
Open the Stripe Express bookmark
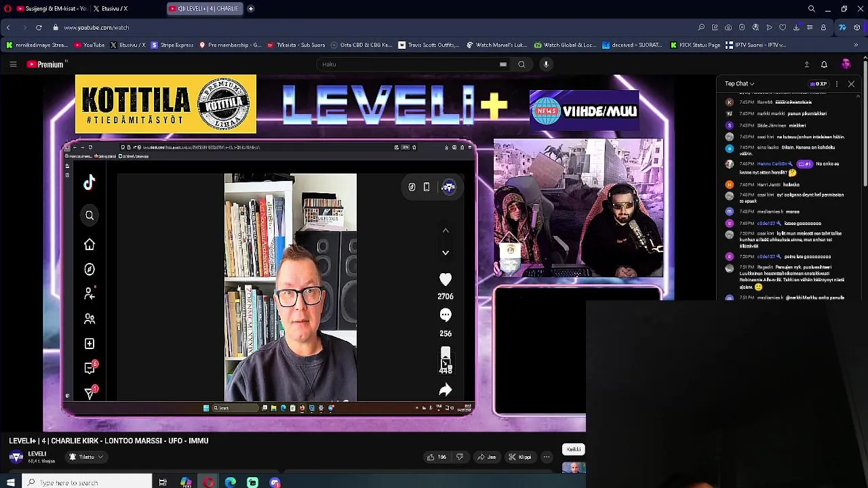click(172, 45)
